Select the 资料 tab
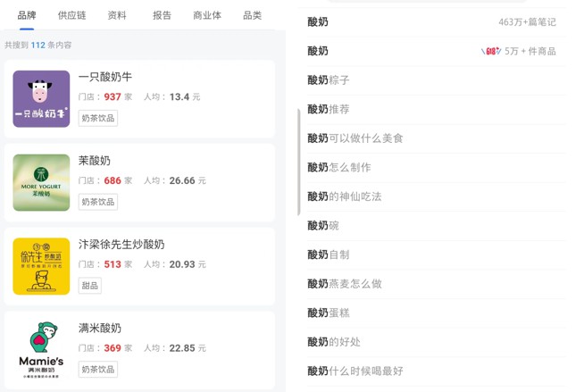584x392 pixels. point(117,15)
